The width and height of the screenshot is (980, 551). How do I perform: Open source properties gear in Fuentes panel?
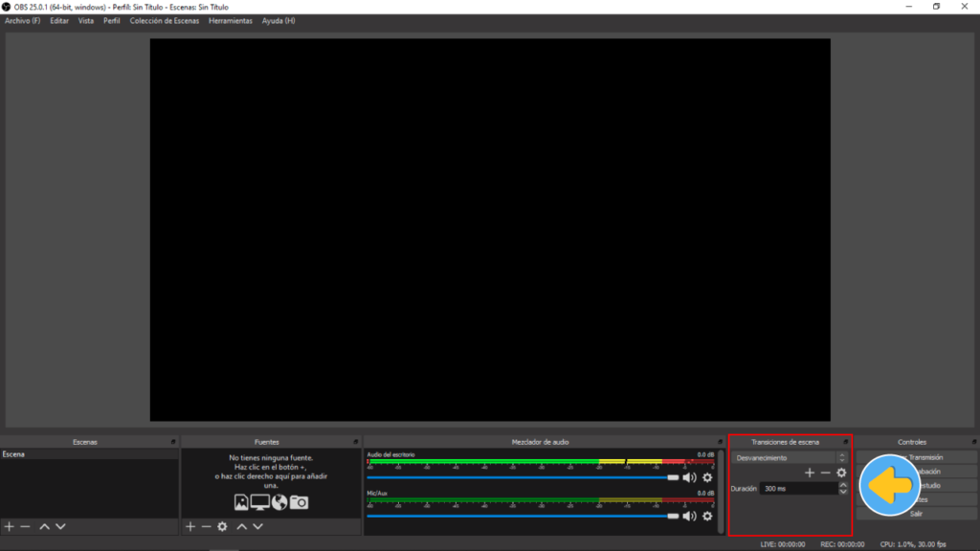pos(222,527)
